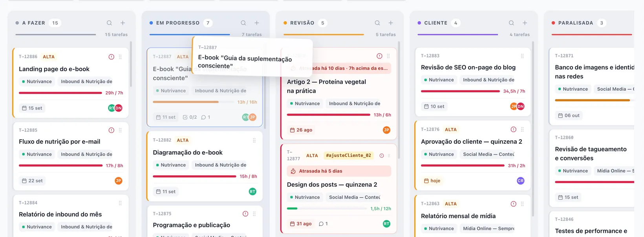Image resolution: width=644 pixels, height=237 pixels.
Task: Click 31 ago due date chip
Action: [x=301, y=224]
